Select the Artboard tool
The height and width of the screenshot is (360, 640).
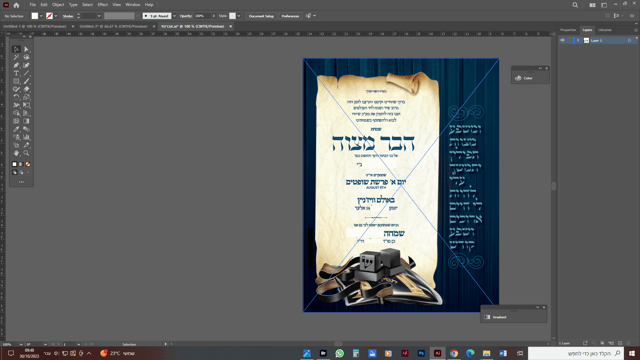click(x=16, y=145)
